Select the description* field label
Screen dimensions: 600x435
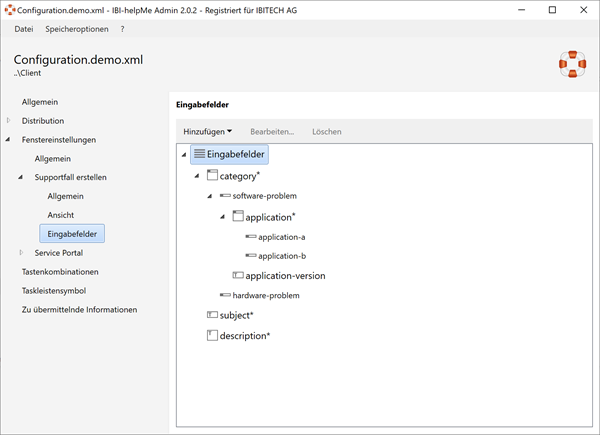[x=245, y=336]
